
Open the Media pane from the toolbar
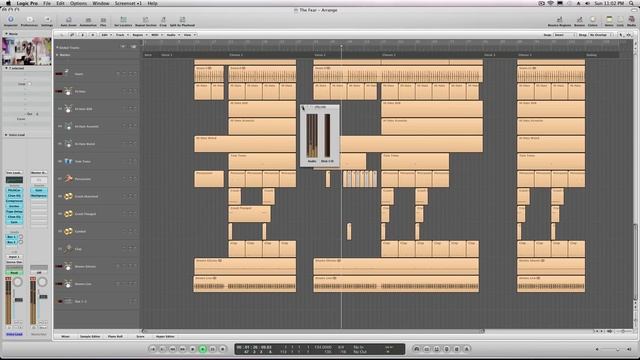pos(631,20)
